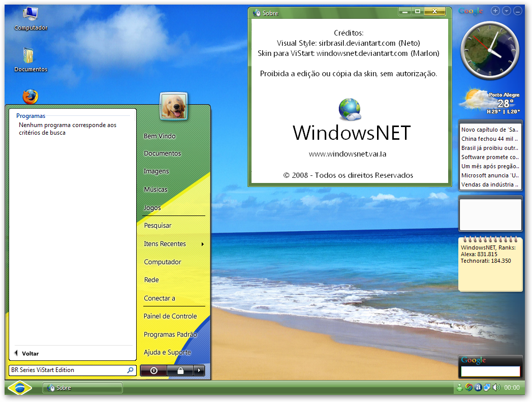Open Painel de Controle

pyautogui.click(x=170, y=316)
